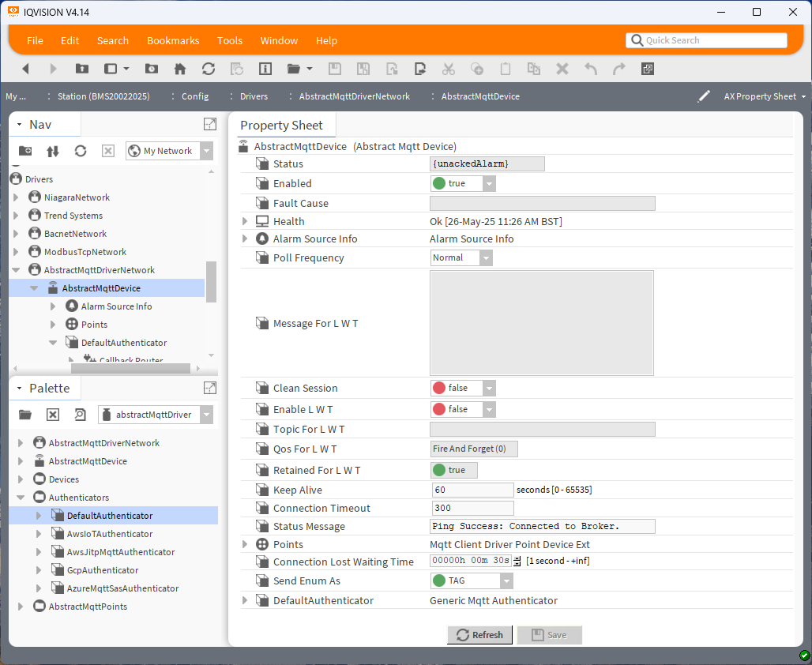The height and width of the screenshot is (665, 812).
Task: Click the toolbar refresh icon
Action: pos(209,69)
